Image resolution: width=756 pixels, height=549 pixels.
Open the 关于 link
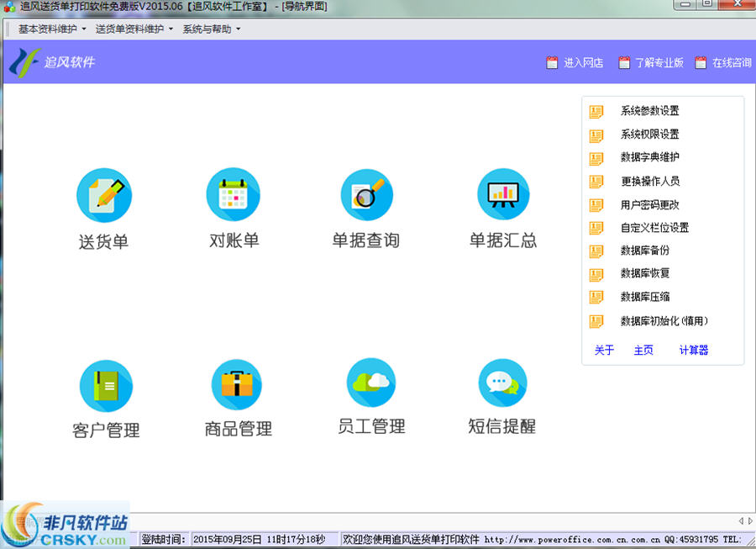point(604,351)
